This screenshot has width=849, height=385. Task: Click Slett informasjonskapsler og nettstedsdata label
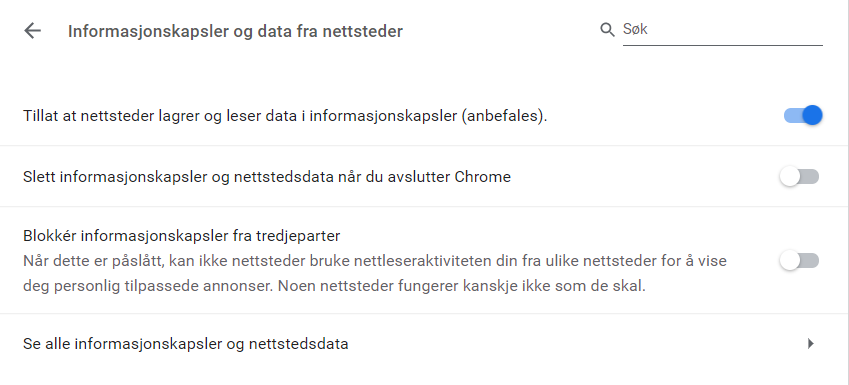pyautogui.click(x=267, y=177)
